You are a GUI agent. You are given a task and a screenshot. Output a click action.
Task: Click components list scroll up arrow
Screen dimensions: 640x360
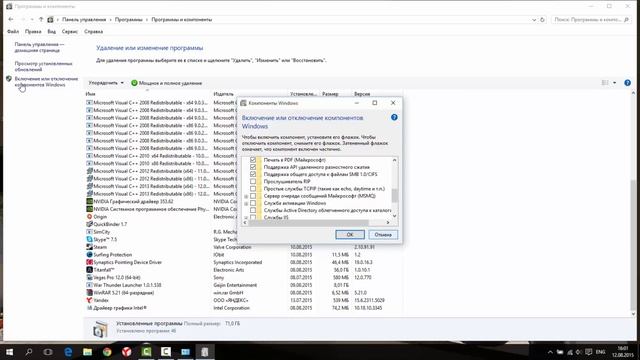[394, 160]
